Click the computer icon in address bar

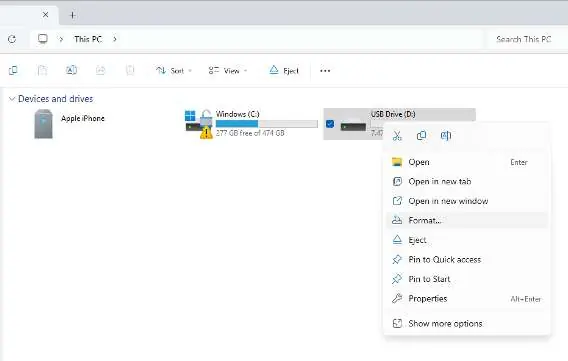[x=43, y=39]
